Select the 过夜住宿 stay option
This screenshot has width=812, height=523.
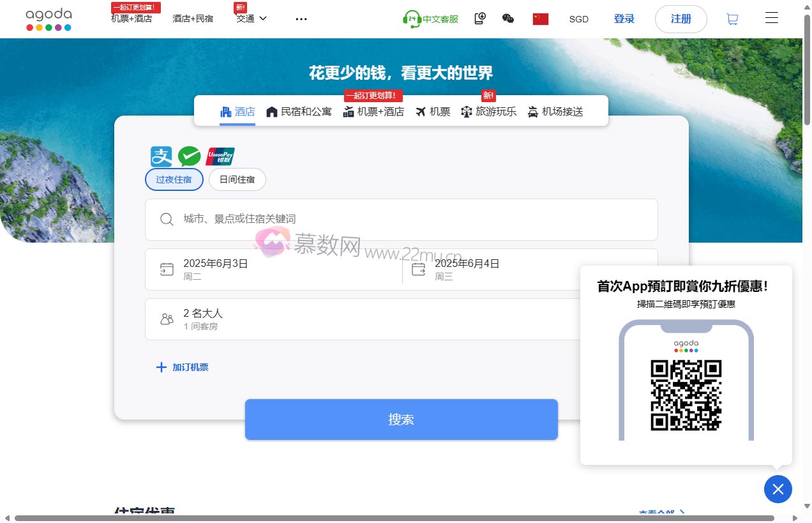coord(174,179)
